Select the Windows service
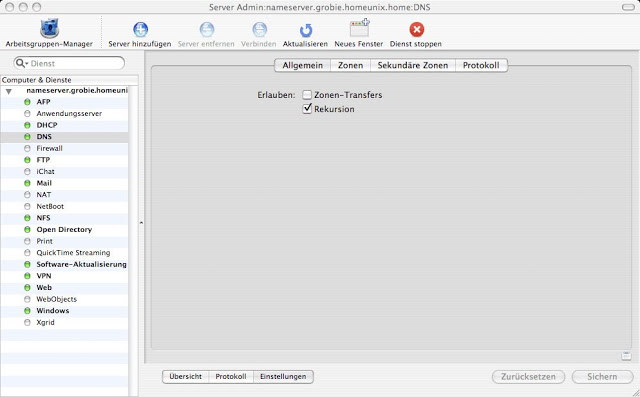 point(64,311)
